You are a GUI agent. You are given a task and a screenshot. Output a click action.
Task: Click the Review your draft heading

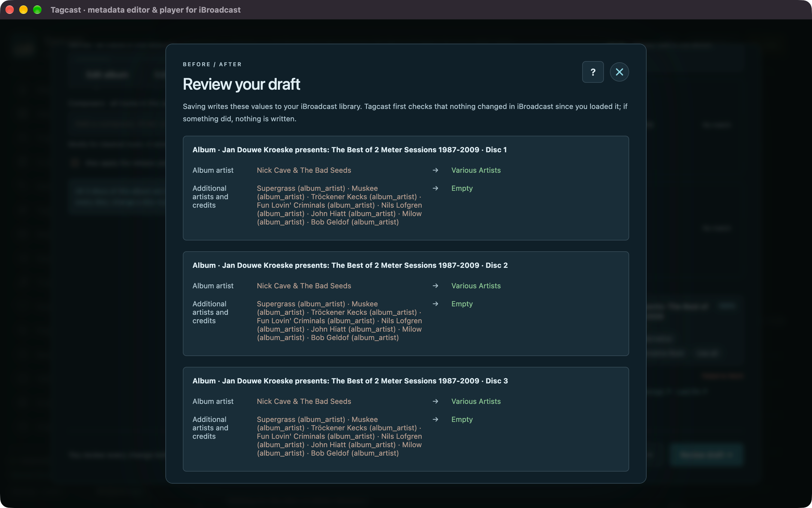pos(241,84)
